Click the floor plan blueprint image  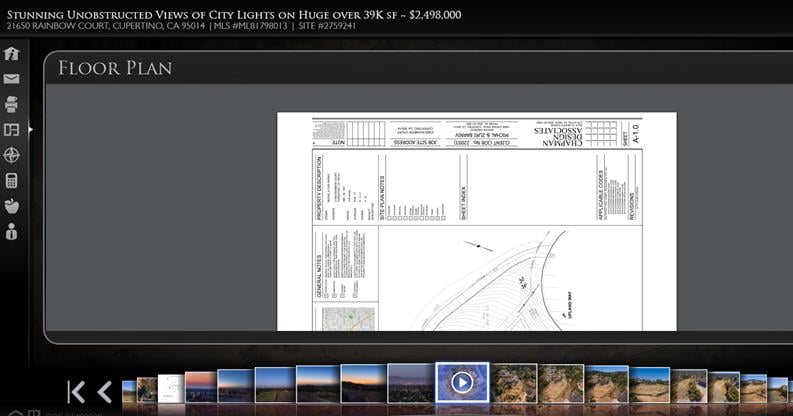point(476,221)
